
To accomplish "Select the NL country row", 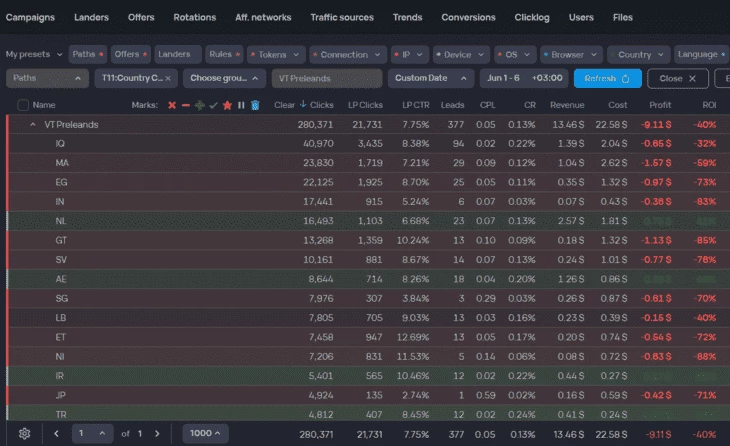I will pos(368,221).
